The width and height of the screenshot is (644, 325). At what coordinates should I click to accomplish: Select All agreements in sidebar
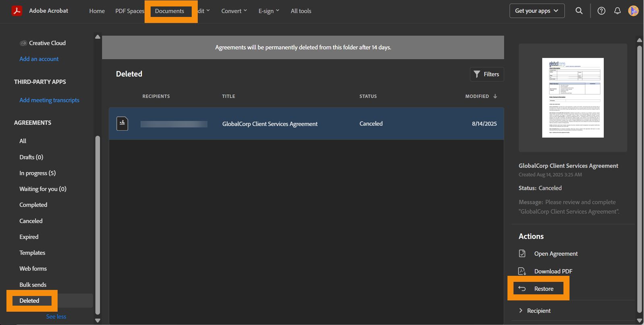(23, 141)
